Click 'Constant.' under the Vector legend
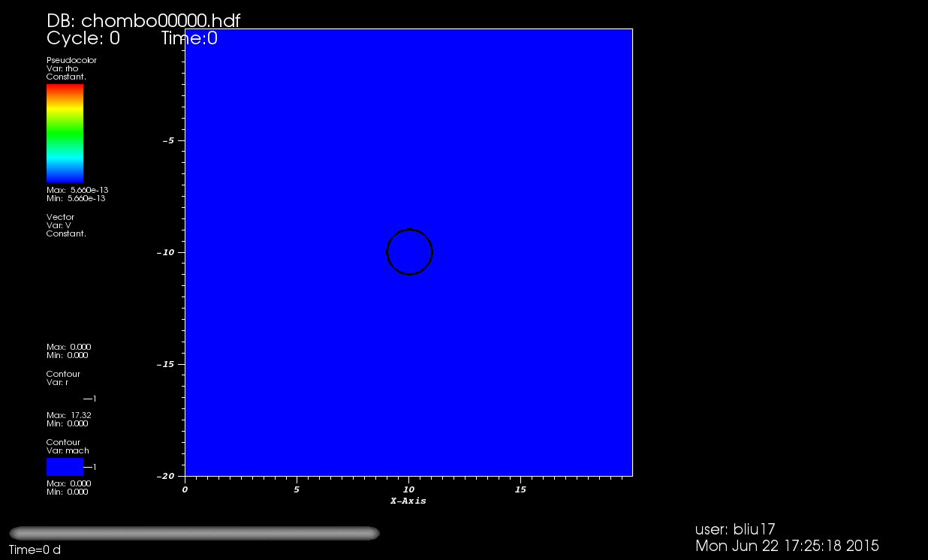 66,233
